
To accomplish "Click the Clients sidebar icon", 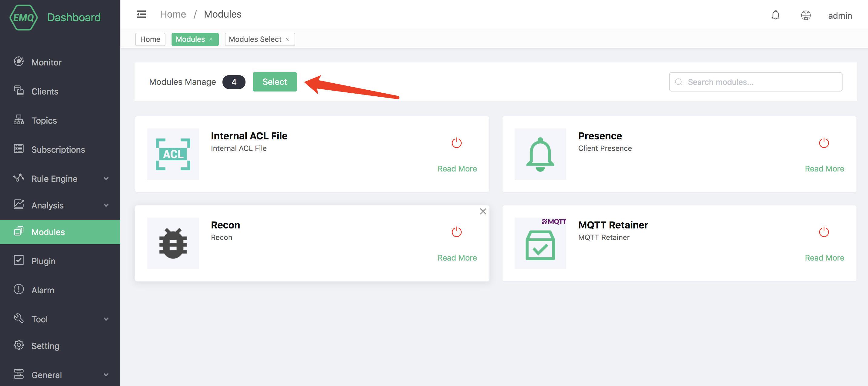I will point(19,91).
